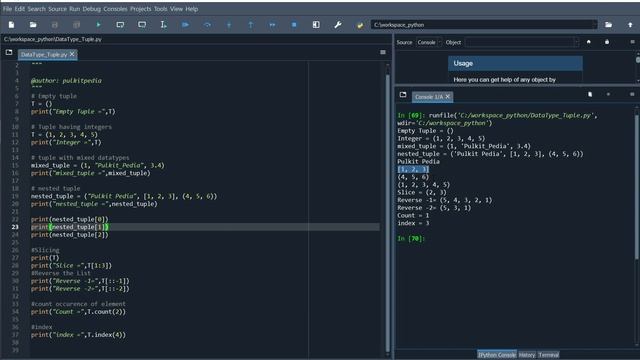Open the Source dropdown set to Console
This screenshot has width=640, height=360.
pos(429,42)
